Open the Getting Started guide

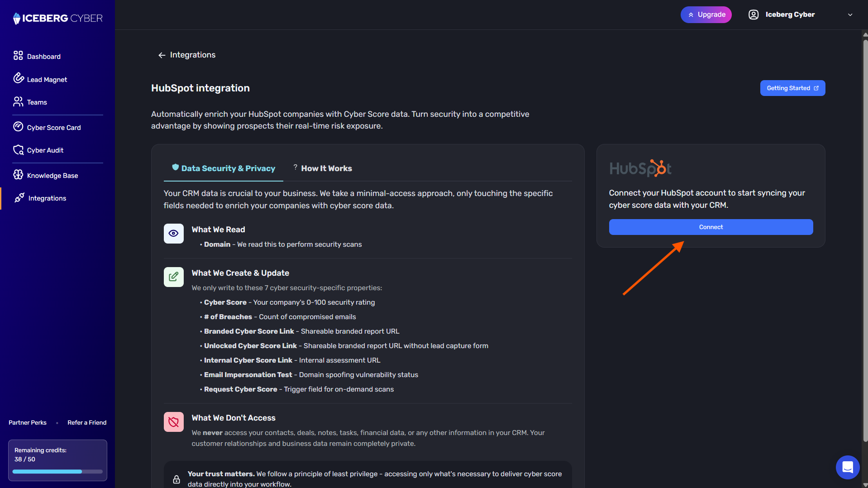tap(792, 88)
